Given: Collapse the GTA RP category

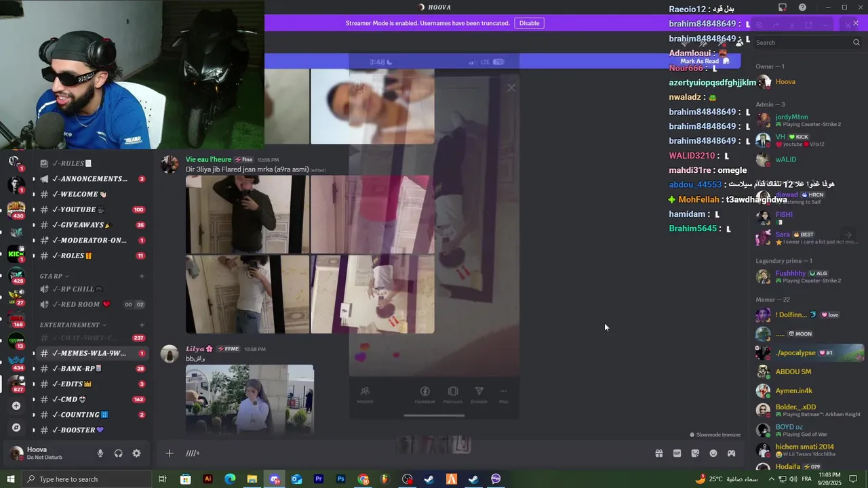Looking at the screenshot, I should coord(54,276).
